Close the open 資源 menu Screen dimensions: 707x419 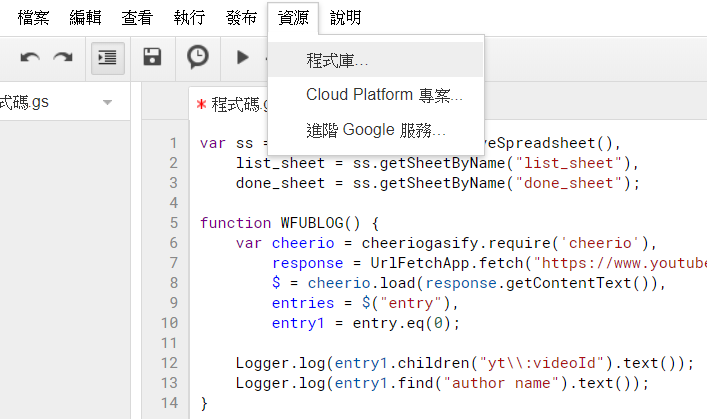pyautogui.click(x=293, y=18)
